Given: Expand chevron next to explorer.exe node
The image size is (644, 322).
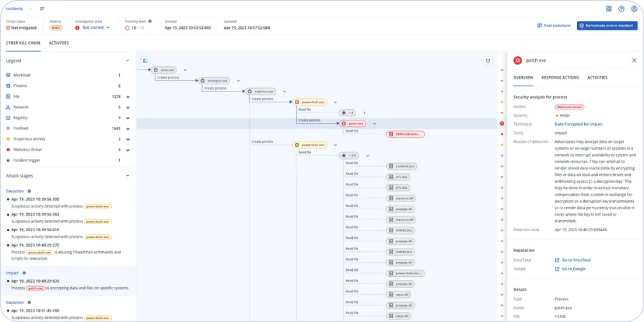Looking at the screenshot, I should coord(284,91).
